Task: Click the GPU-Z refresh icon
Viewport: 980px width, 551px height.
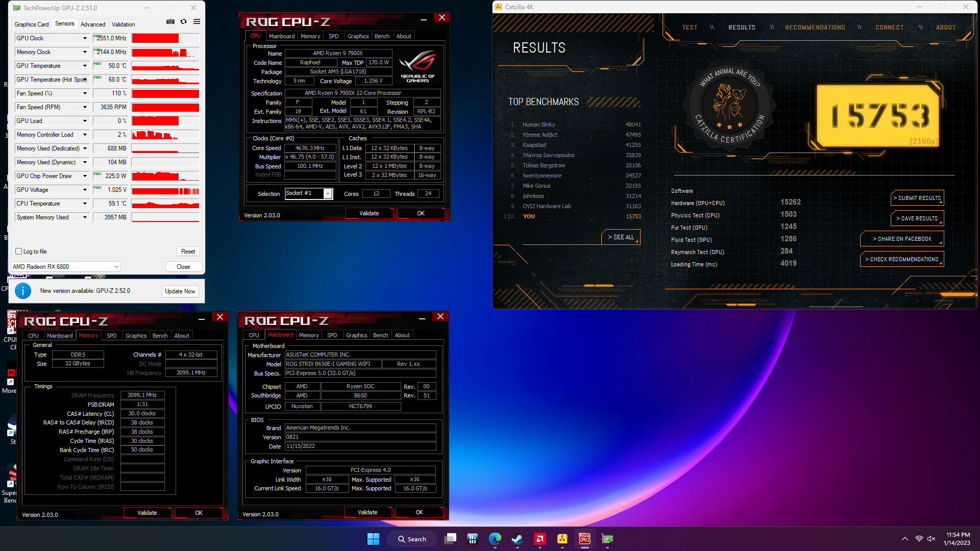Action: [x=184, y=21]
